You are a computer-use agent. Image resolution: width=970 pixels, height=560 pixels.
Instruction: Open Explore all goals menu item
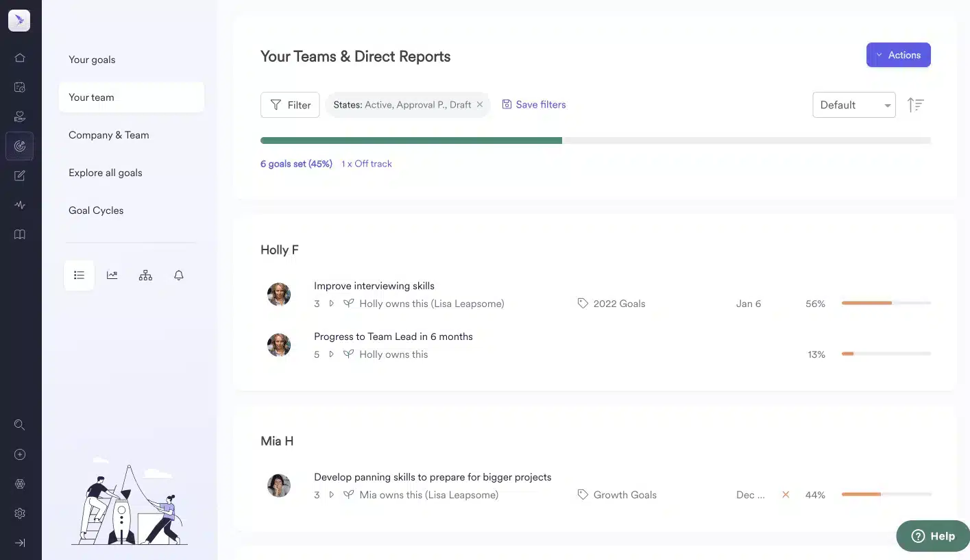(106, 173)
